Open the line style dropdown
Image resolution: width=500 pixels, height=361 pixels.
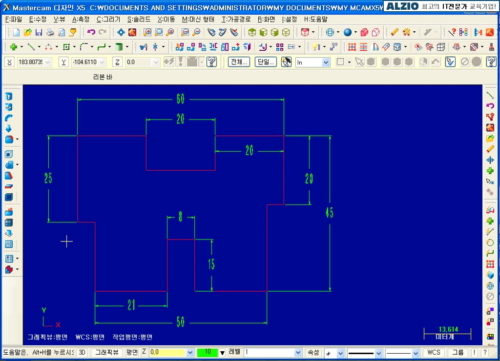[378, 352]
